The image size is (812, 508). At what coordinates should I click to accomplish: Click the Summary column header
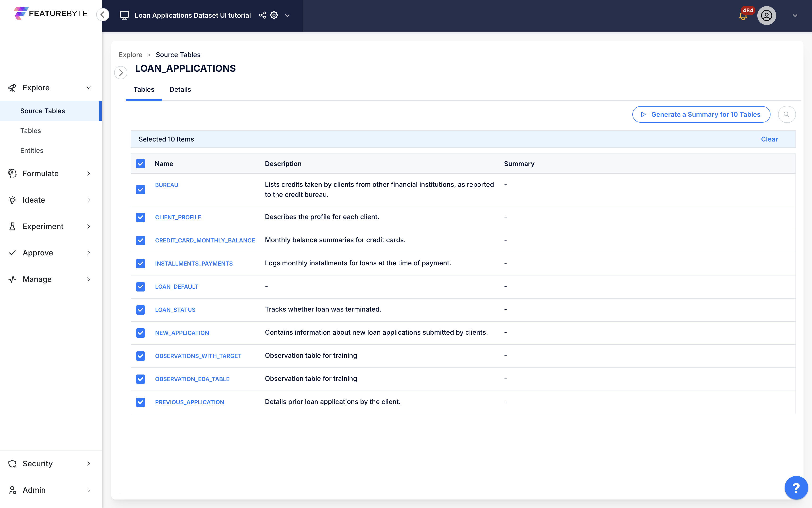point(519,164)
